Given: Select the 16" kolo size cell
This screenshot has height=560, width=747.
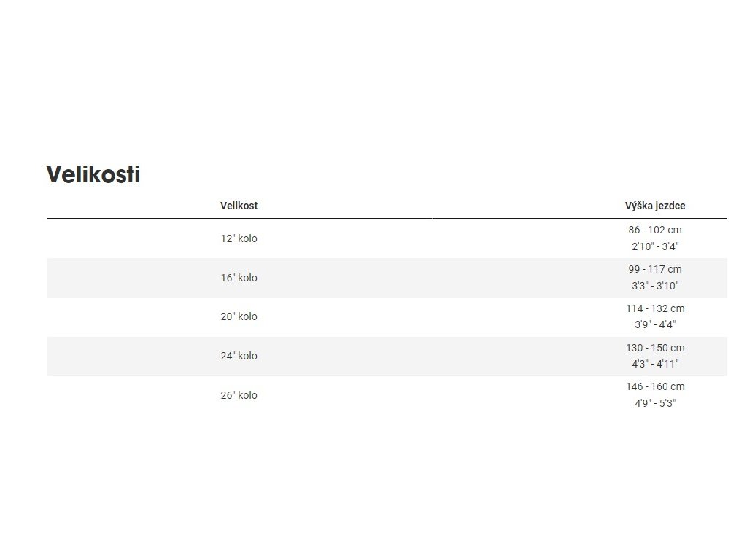Looking at the screenshot, I should point(239,278).
